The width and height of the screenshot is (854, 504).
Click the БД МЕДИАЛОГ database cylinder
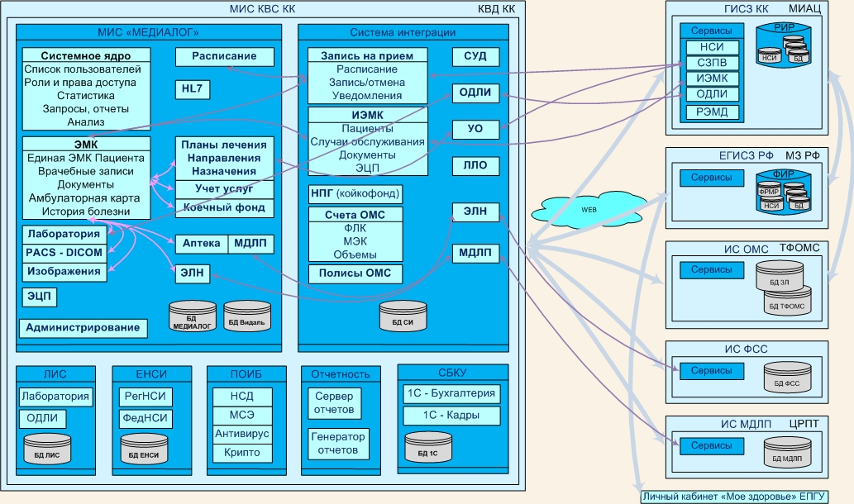pos(192,316)
